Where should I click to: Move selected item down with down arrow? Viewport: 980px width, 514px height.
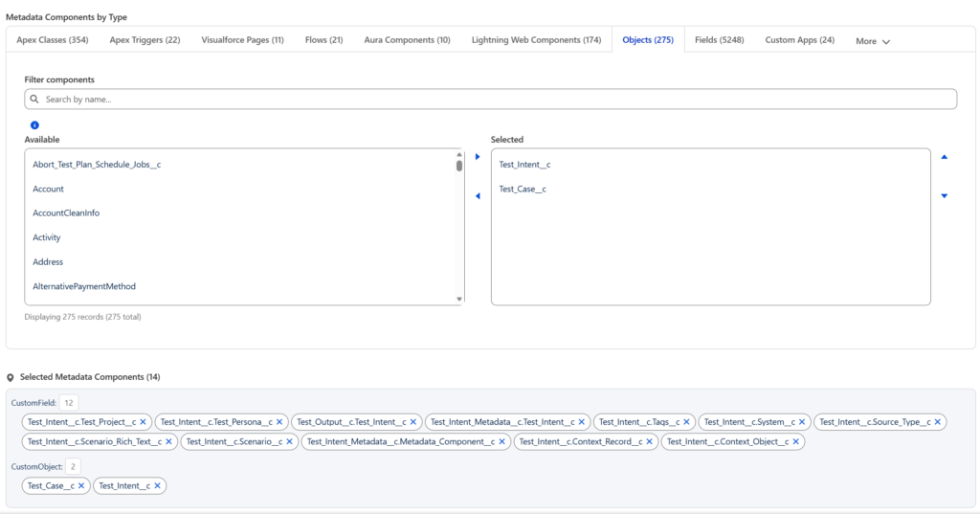point(945,196)
